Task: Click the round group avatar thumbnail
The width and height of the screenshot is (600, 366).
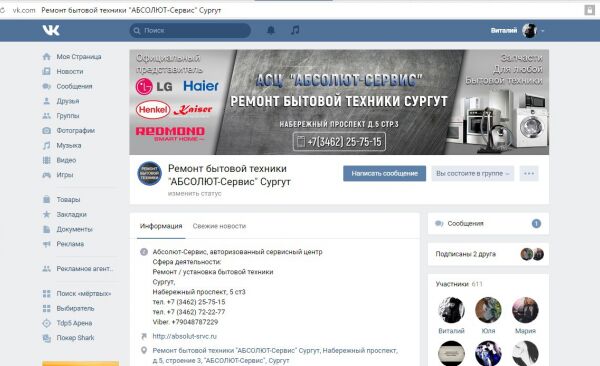Action: [x=150, y=173]
